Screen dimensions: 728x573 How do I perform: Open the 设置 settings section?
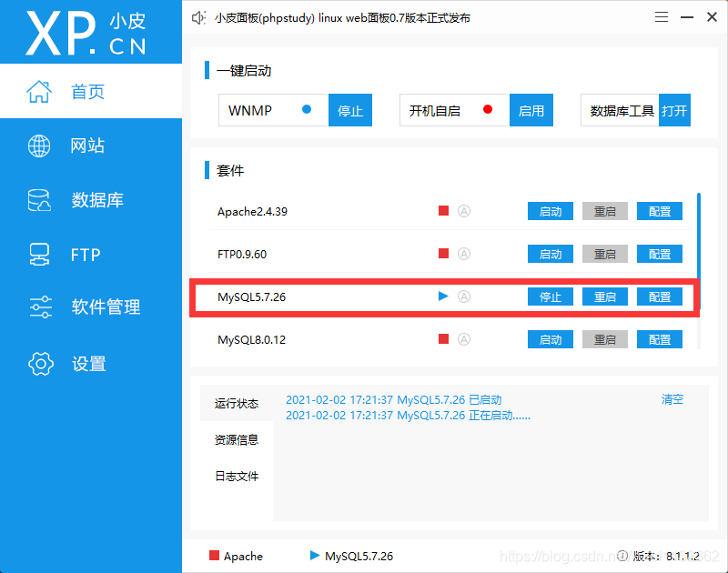[x=90, y=364]
